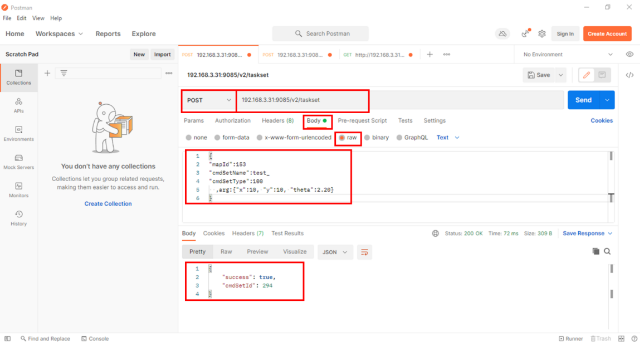Copy the response body with copy icon
The image size is (644, 350).
click(x=596, y=252)
